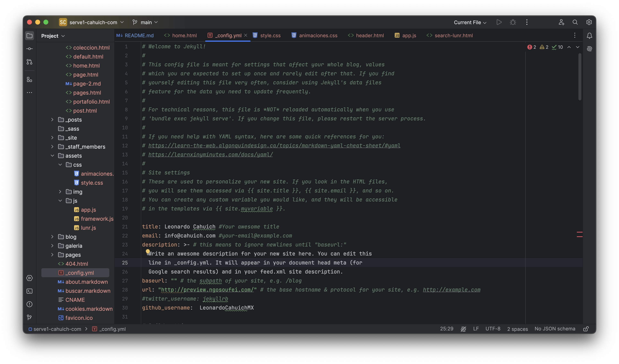Image resolution: width=619 pixels, height=364 pixels.
Task: Open the Structure tool window icon
Action: pos(29,80)
